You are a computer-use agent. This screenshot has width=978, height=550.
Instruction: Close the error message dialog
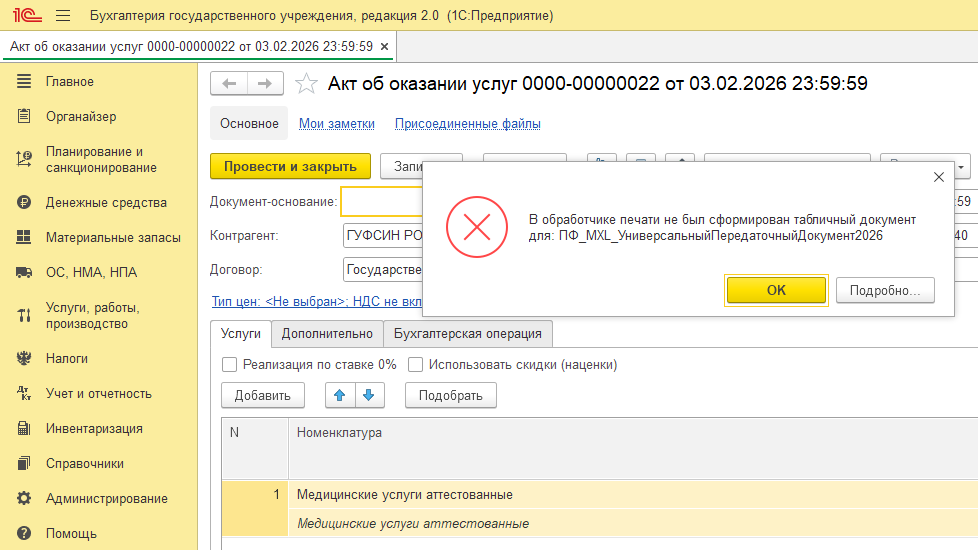click(x=939, y=178)
